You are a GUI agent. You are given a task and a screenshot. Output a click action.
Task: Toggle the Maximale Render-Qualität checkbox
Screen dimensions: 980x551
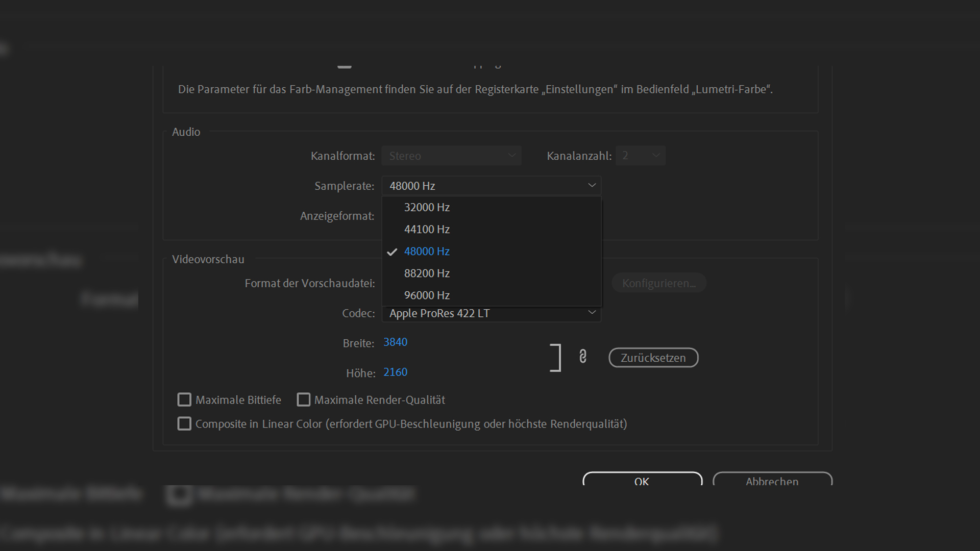[304, 399]
